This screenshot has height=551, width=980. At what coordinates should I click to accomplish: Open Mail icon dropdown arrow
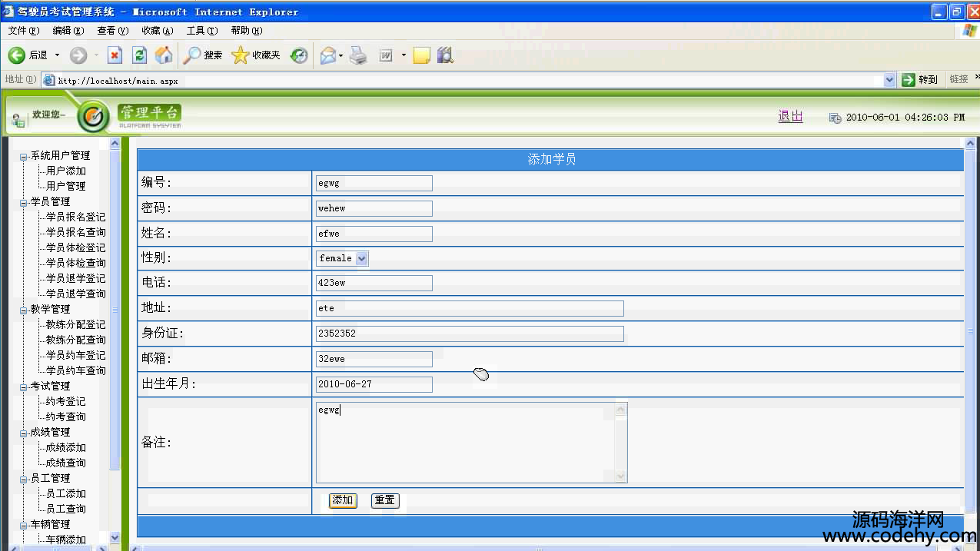[x=341, y=55]
